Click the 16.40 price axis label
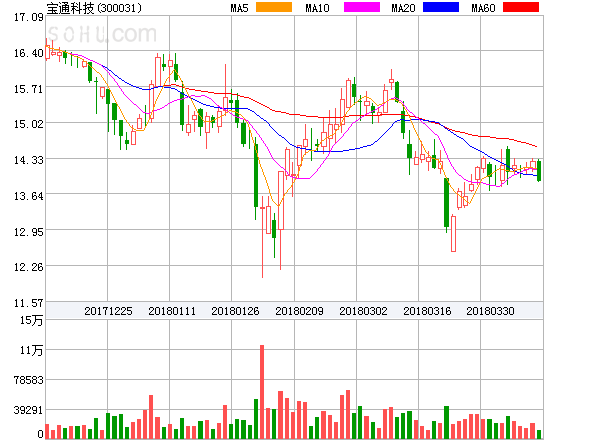600x440 pixels. tap(29, 53)
